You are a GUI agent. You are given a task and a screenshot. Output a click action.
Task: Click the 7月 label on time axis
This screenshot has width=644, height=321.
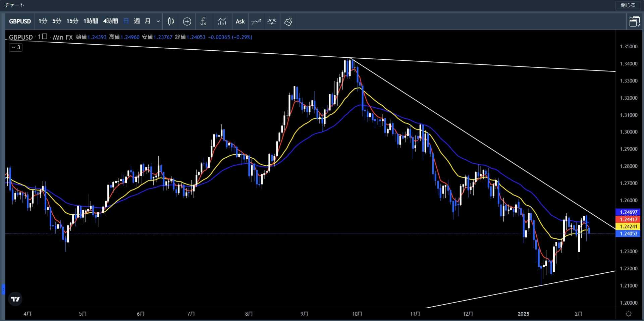click(191, 314)
